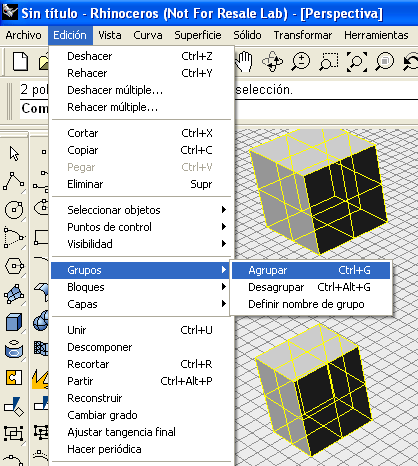418x466 pixels.
Task: Select the Circle tool
Action: click(x=14, y=210)
